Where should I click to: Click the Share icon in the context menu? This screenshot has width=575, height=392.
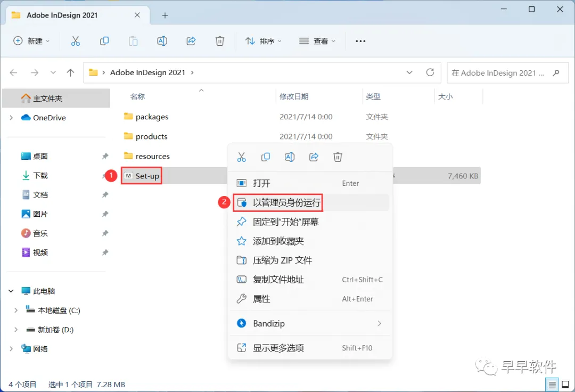coord(314,157)
